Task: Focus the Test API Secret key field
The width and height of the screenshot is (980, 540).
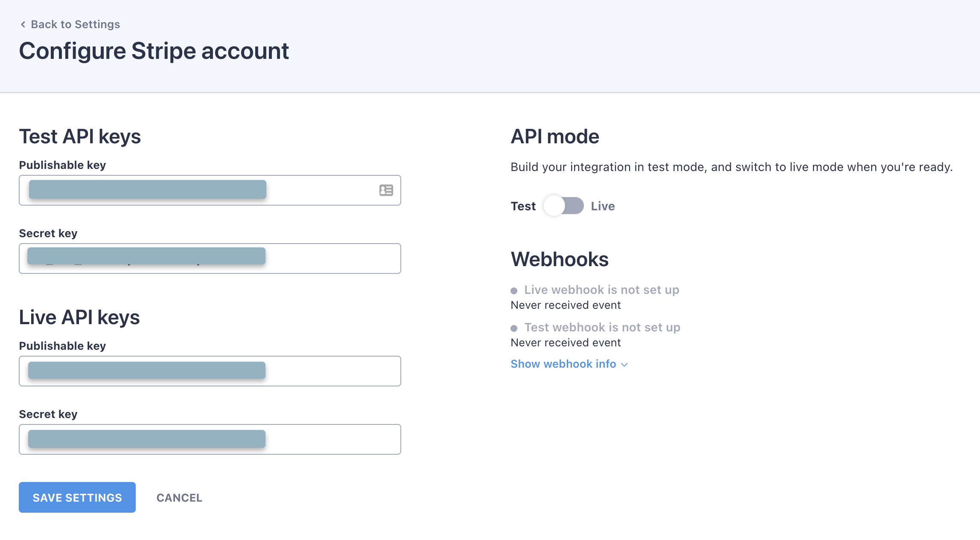Action: click(210, 258)
